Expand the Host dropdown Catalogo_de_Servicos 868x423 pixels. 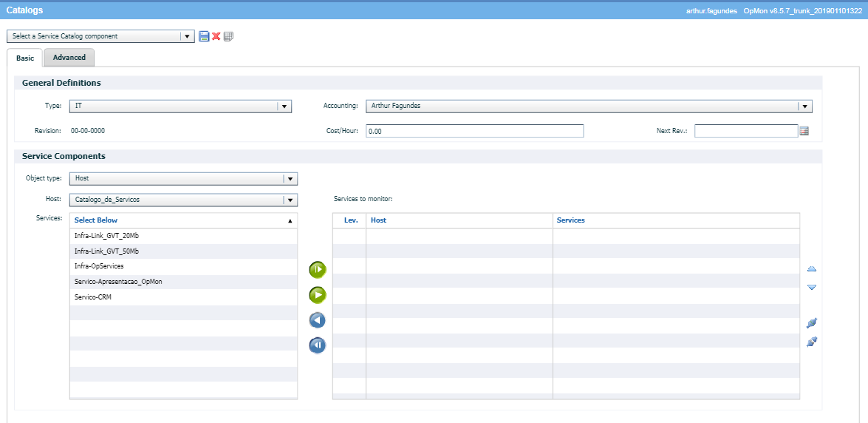click(290, 200)
